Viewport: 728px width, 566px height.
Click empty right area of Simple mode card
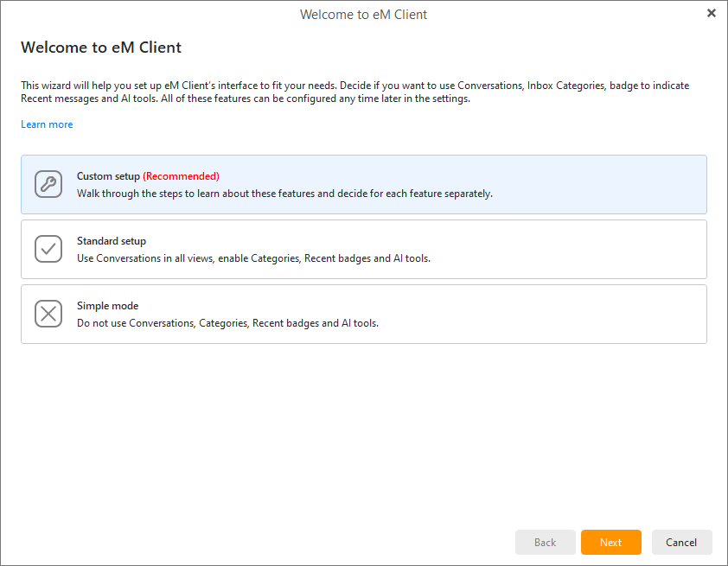pyautogui.click(x=605, y=314)
